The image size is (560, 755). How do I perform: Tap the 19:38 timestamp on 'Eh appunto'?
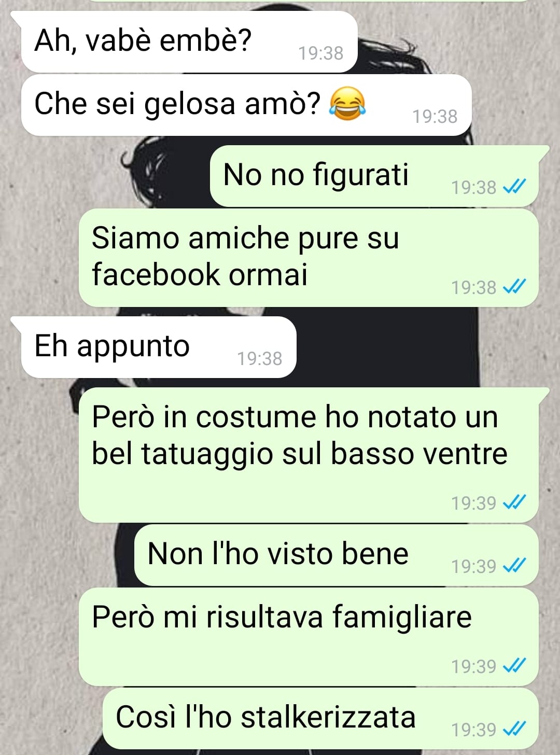point(260,358)
